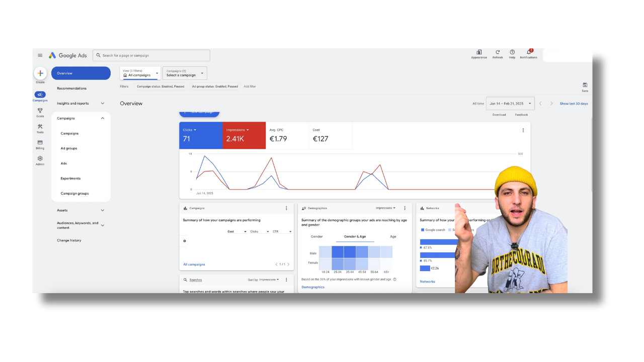The width and height of the screenshot is (644, 362).
Task: Open the Notifications bell icon
Action: [528, 52]
